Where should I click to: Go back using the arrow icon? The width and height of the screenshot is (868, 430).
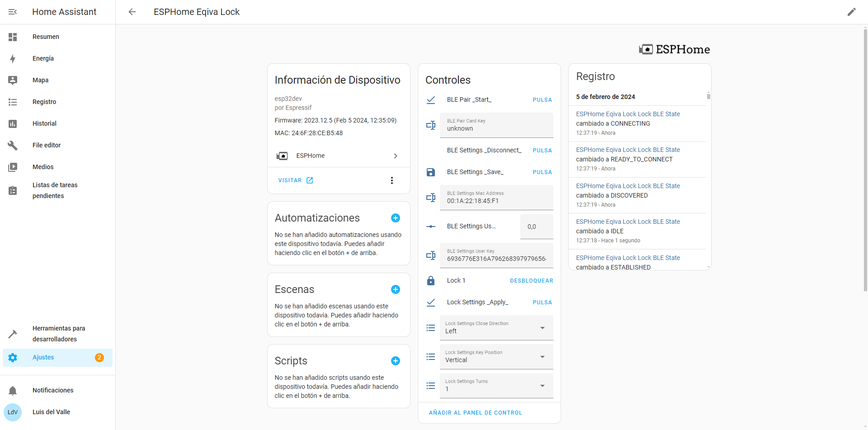132,12
